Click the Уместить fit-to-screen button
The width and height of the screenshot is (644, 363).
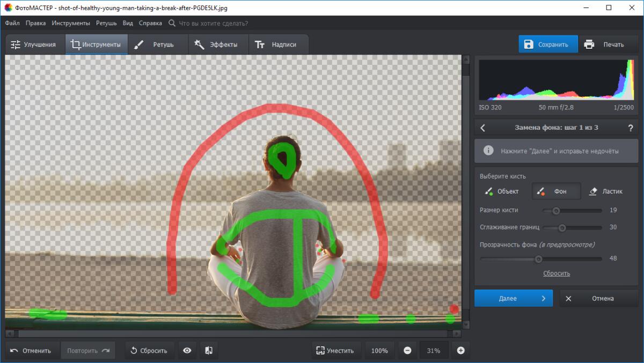point(335,351)
